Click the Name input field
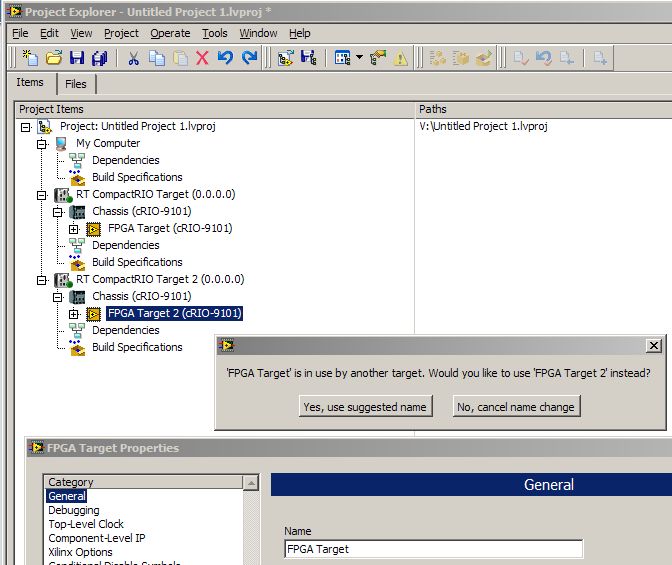This screenshot has height=565, width=672. click(x=433, y=549)
